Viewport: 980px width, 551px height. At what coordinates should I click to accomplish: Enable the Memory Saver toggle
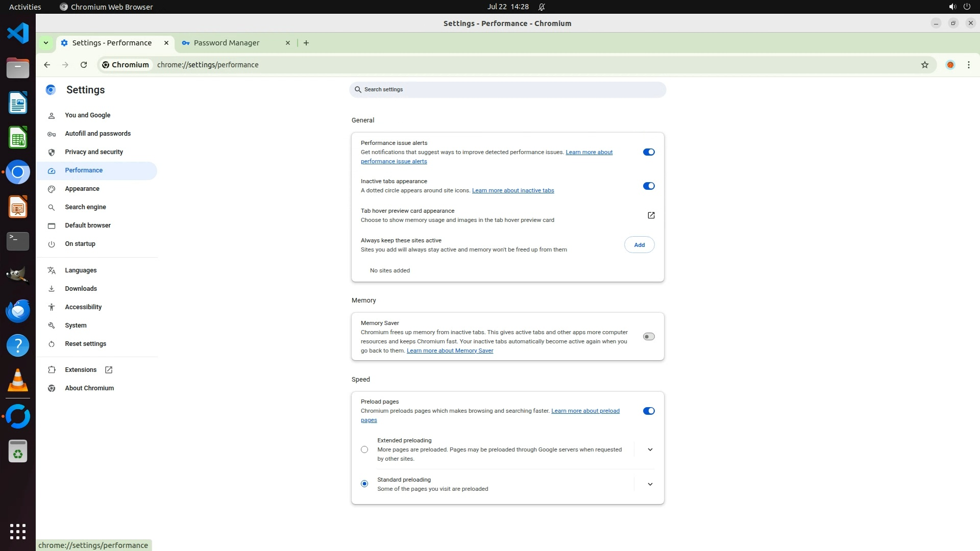click(x=648, y=337)
